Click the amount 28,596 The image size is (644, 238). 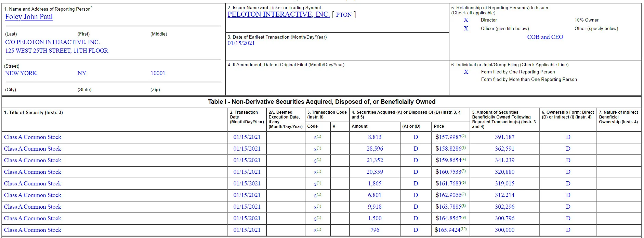374,149
